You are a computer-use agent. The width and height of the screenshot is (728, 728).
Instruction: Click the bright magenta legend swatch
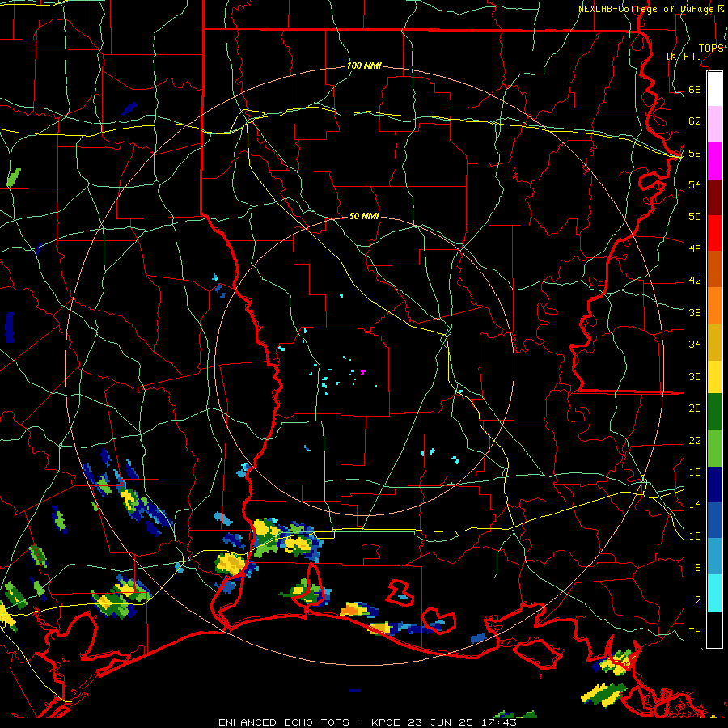[714, 161]
